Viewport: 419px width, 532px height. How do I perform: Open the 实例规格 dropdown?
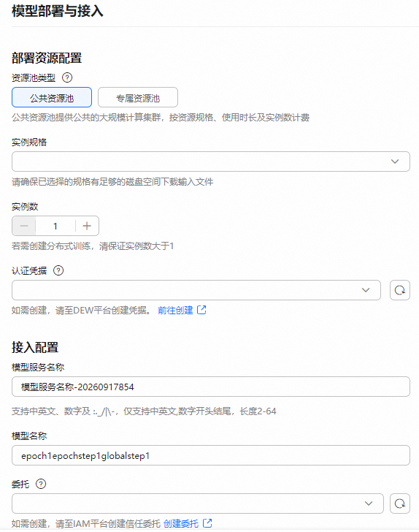click(211, 161)
